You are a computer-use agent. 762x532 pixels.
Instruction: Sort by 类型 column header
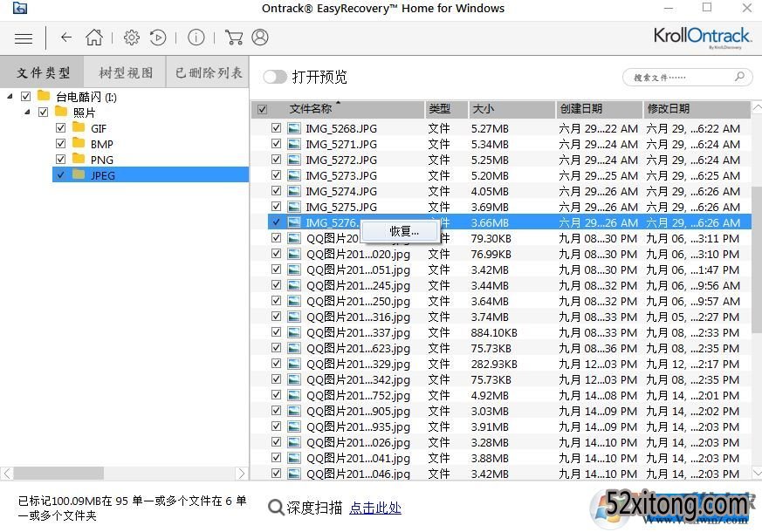[x=446, y=109]
